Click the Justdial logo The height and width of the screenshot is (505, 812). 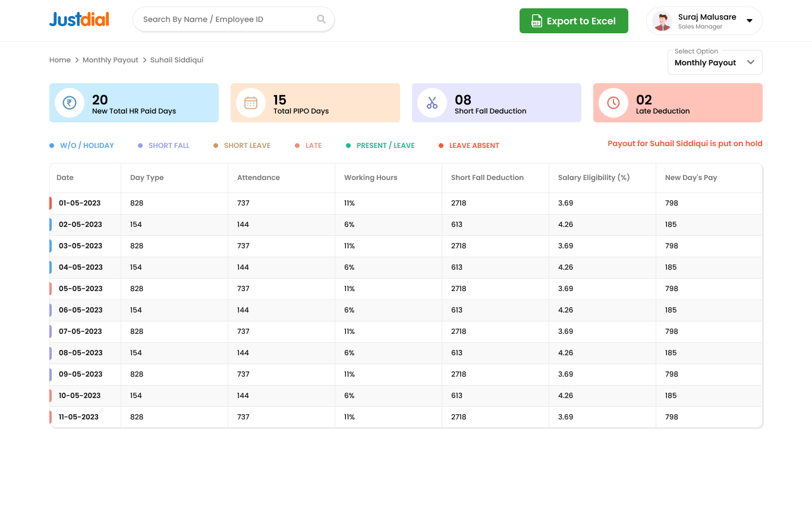coord(79,19)
